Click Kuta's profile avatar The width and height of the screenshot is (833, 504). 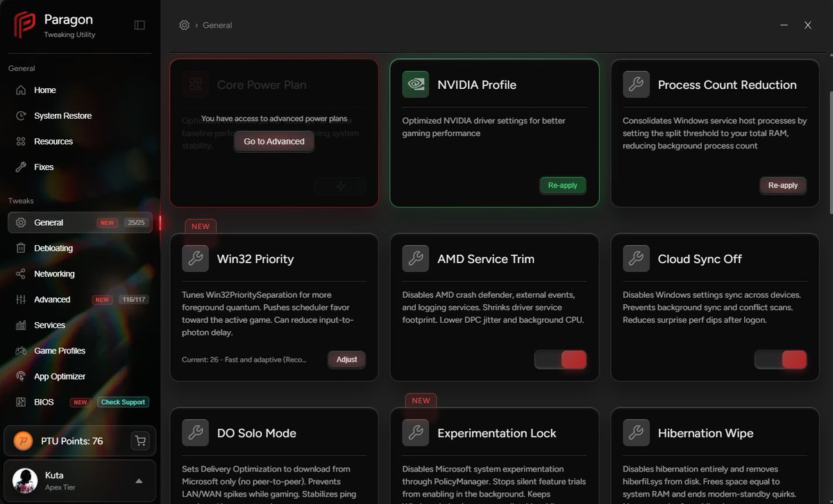coord(25,480)
